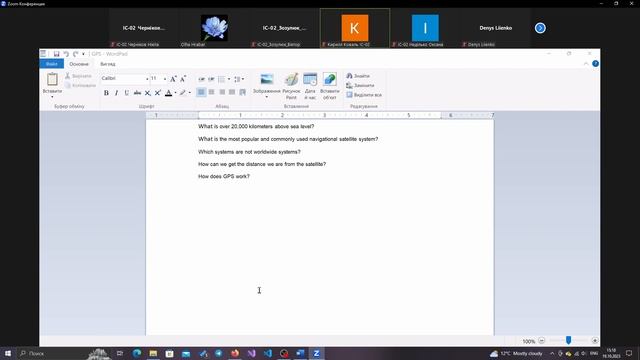Click the text 'How does GPS work?'
Viewport: 640px width, 360px height.
pos(224,176)
